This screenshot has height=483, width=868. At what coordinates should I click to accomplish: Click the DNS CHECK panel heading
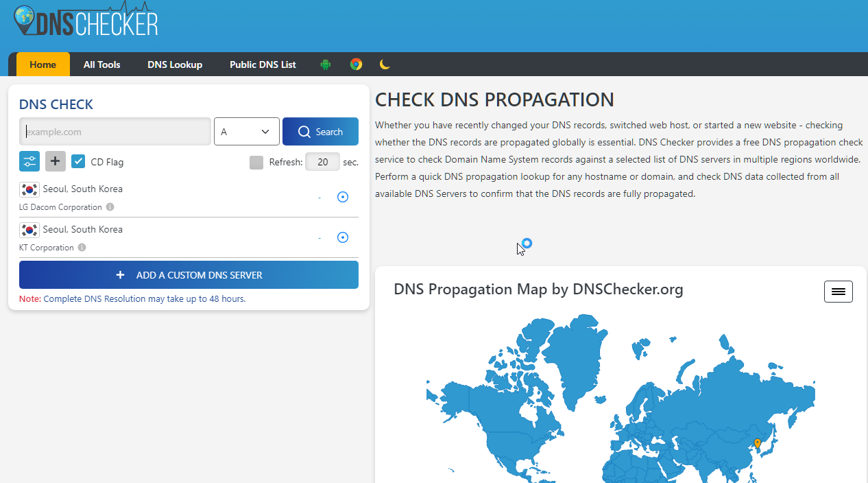coord(56,104)
